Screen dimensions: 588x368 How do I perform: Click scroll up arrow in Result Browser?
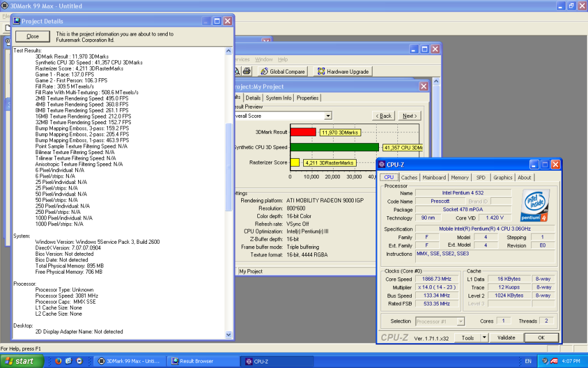coord(436,80)
